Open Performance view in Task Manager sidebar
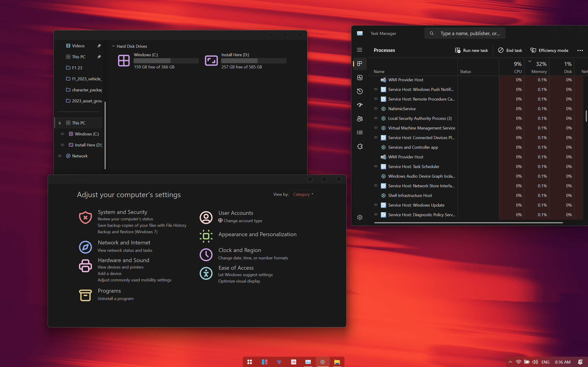This screenshot has width=588, height=367. (x=360, y=78)
